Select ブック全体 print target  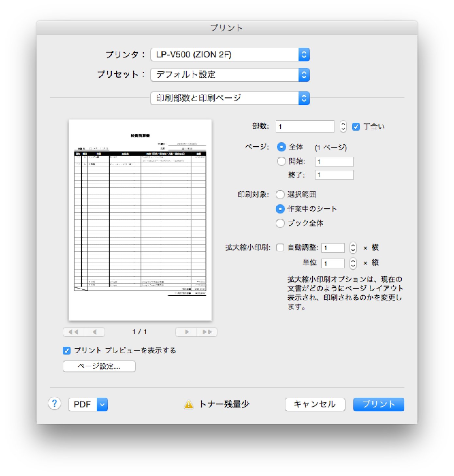click(x=280, y=223)
